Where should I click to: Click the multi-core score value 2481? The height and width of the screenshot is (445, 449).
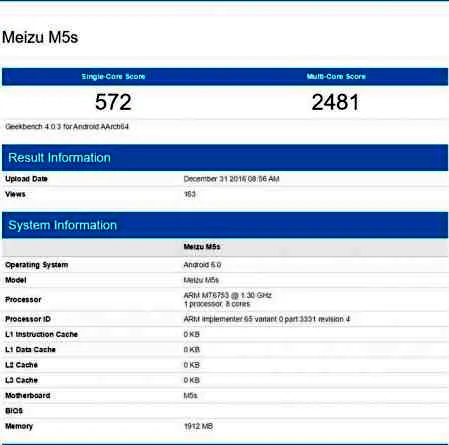pyautogui.click(x=335, y=102)
